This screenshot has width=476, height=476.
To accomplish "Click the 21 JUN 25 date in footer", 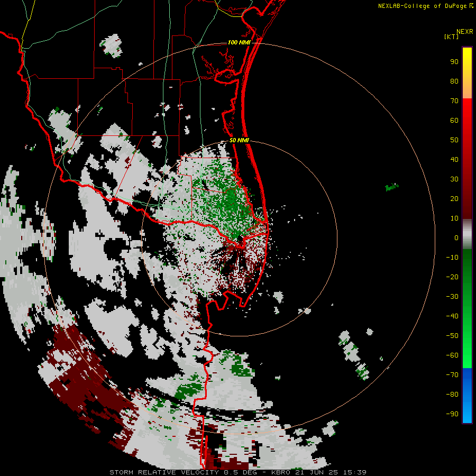I will (318, 472).
